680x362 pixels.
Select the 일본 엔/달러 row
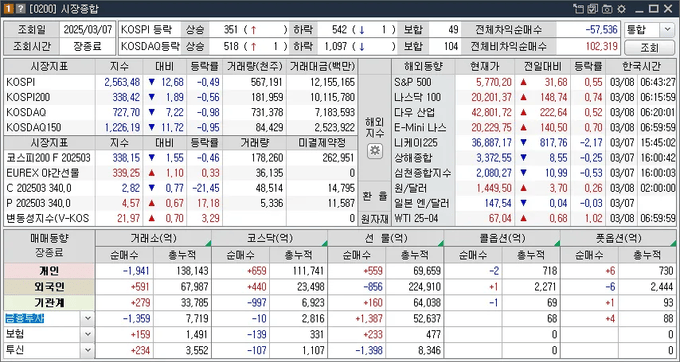tap(534, 203)
